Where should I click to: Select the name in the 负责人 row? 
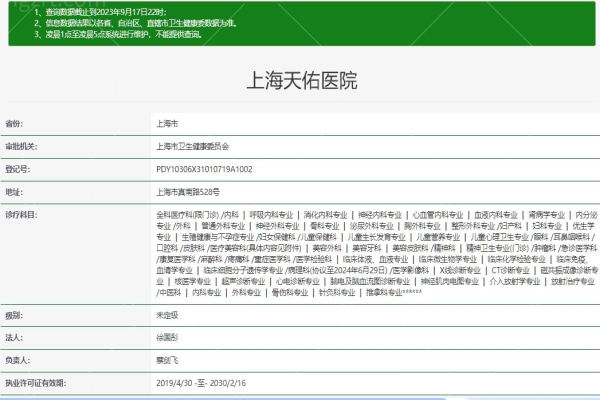pos(167,360)
